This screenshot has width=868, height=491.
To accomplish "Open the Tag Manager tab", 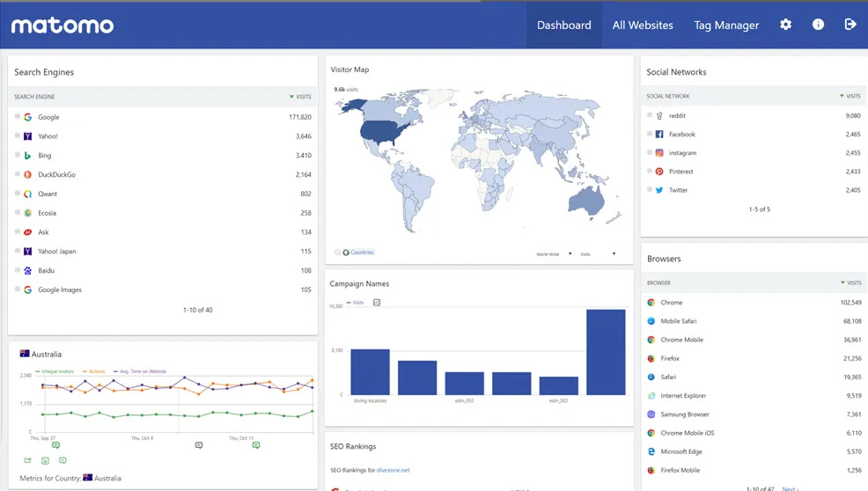I will click(726, 25).
